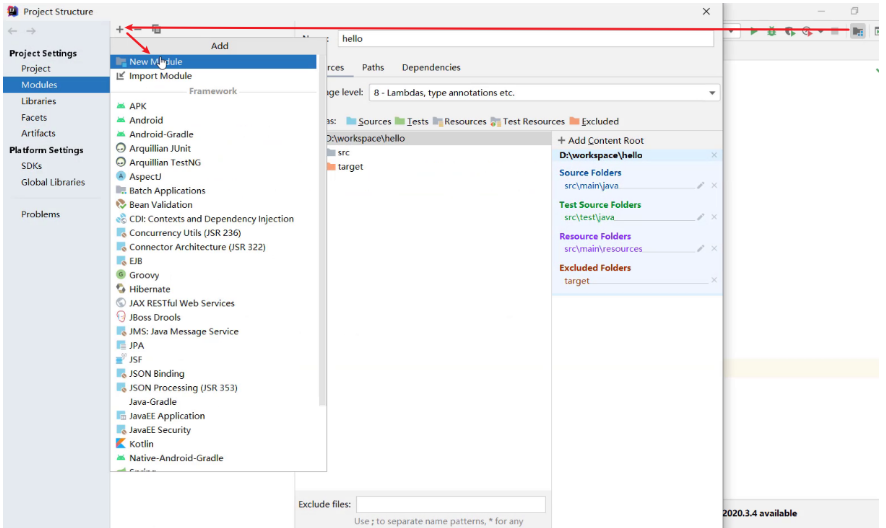Screen dimensions: 886x528
Task: Open the Language level dropdown
Action: pos(545,93)
